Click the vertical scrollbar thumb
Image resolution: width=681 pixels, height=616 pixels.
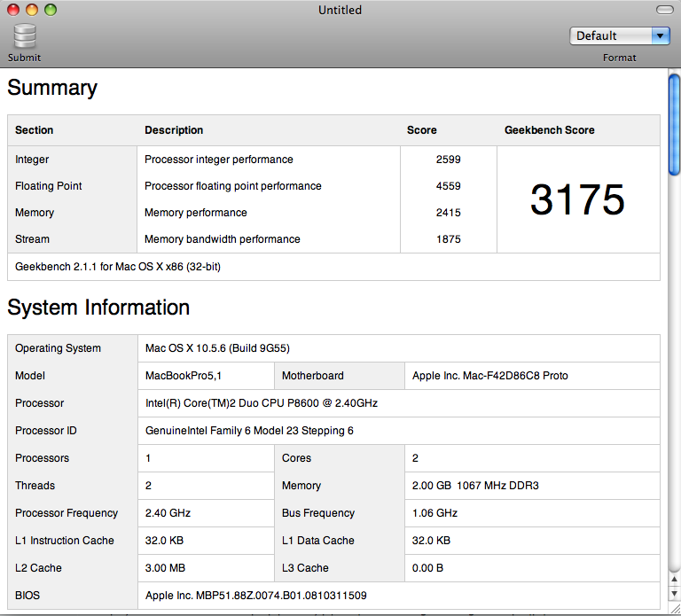674,125
